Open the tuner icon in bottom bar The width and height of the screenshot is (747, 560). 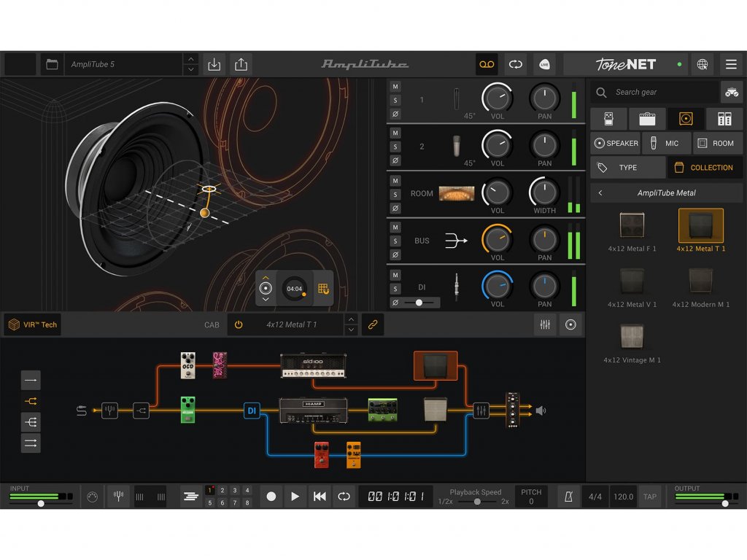point(118,497)
